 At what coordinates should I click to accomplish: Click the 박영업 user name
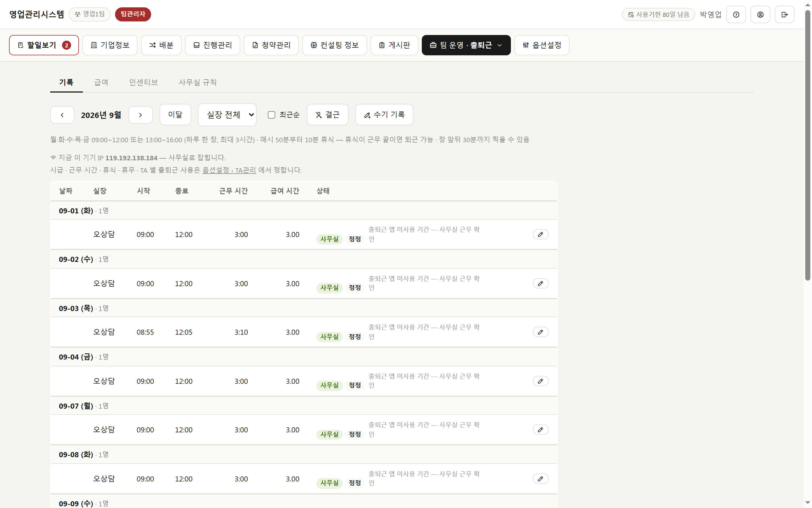point(710,14)
